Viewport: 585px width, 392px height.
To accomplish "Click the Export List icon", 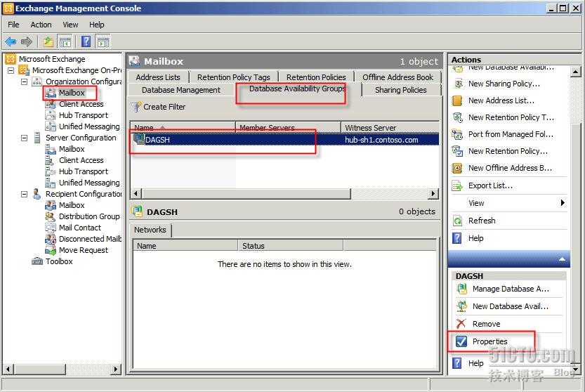I will (x=457, y=185).
